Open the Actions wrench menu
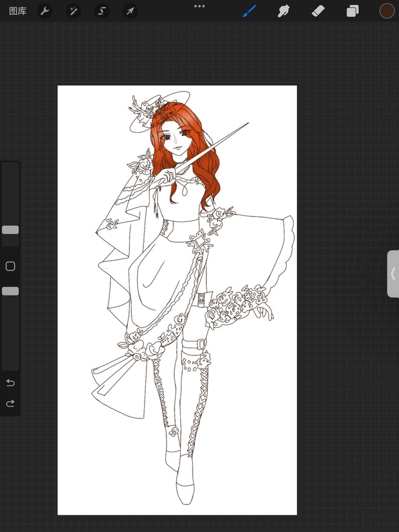This screenshot has width=399, height=532. (x=45, y=11)
